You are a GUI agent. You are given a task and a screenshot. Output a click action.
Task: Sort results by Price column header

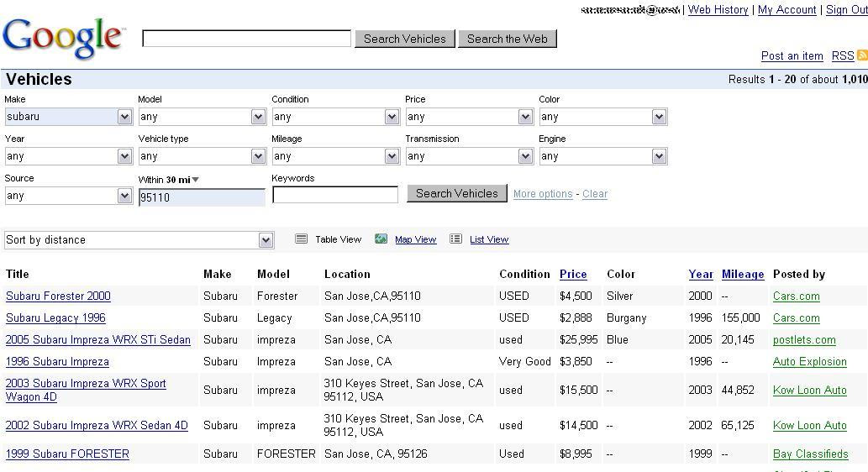click(573, 274)
